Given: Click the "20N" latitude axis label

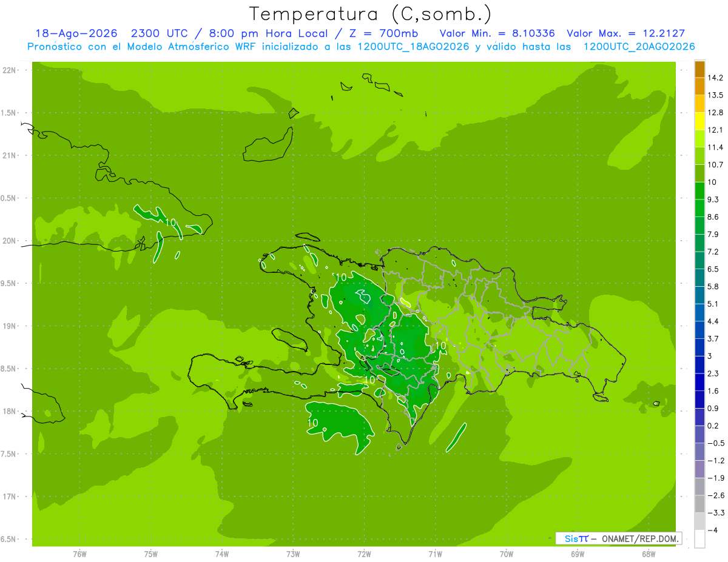Looking at the screenshot, I should click(9, 241).
